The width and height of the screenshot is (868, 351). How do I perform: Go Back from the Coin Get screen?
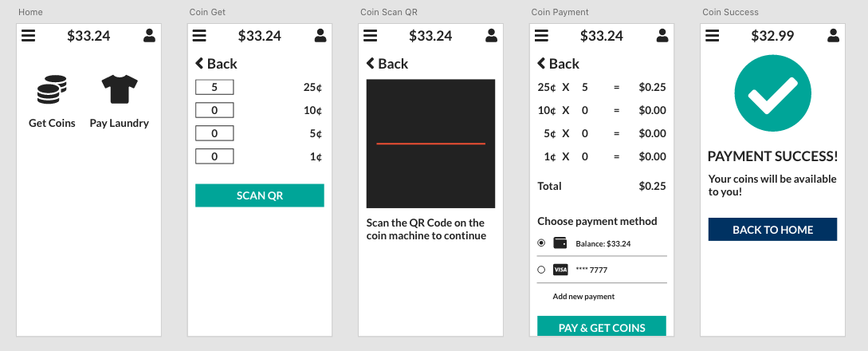pyautogui.click(x=216, y=64)
